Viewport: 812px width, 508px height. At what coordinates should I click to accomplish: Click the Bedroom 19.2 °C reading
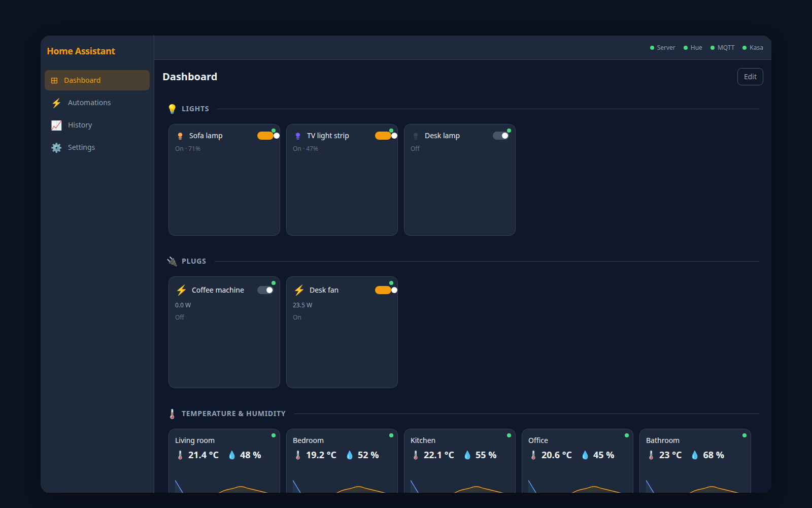tap(321, 455)
